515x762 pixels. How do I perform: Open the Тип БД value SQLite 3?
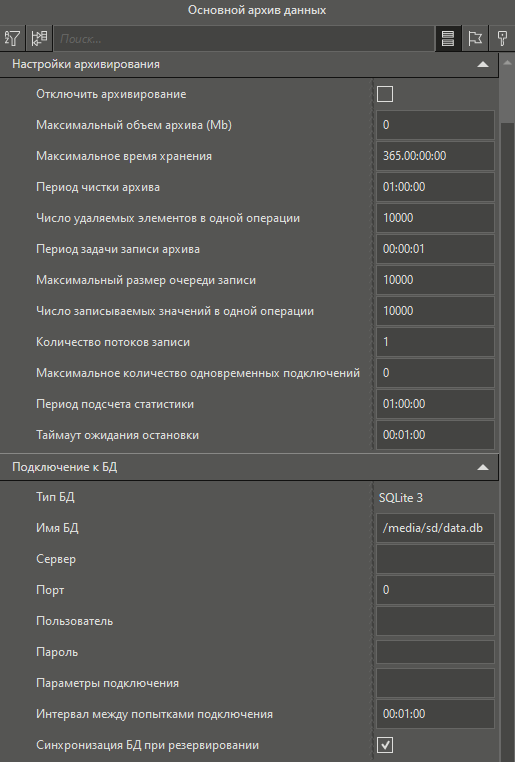[401, 498]
